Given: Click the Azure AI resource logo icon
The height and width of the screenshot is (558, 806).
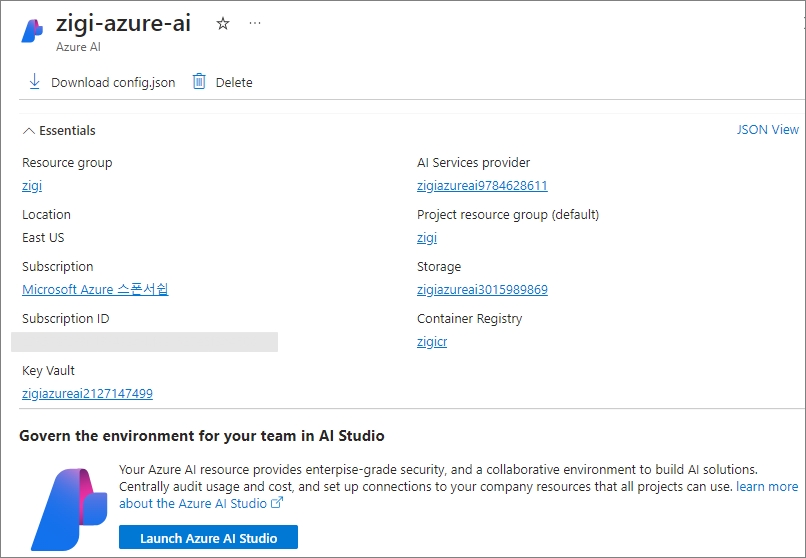Looking at the screenshot, I should [32, 31].
